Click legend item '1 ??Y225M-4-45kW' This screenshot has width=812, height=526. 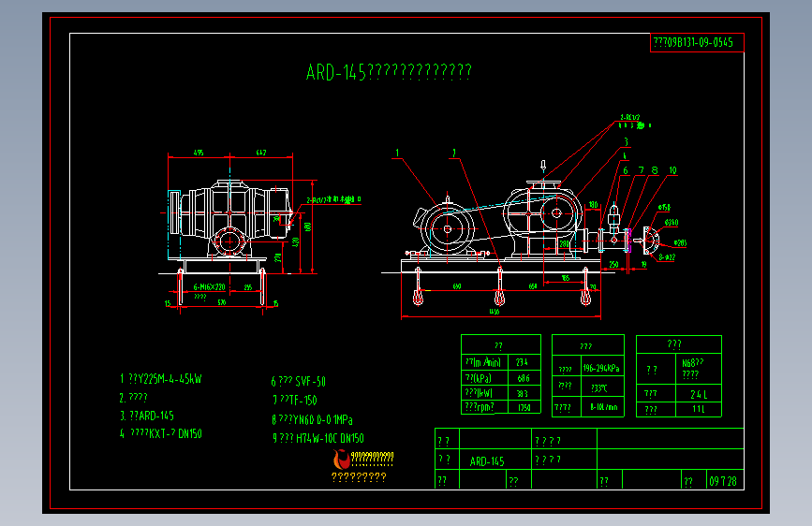161,379
